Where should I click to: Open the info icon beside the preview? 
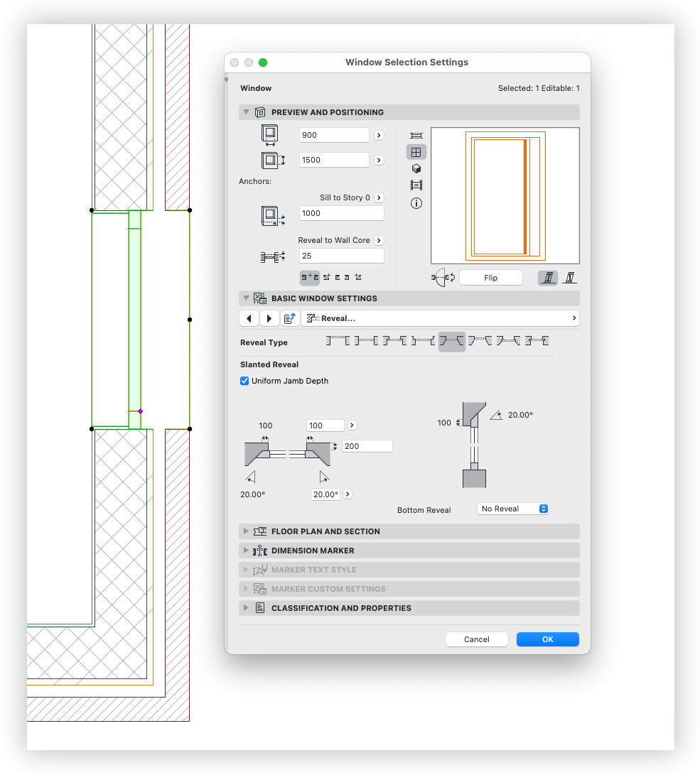tap(416, 203)
